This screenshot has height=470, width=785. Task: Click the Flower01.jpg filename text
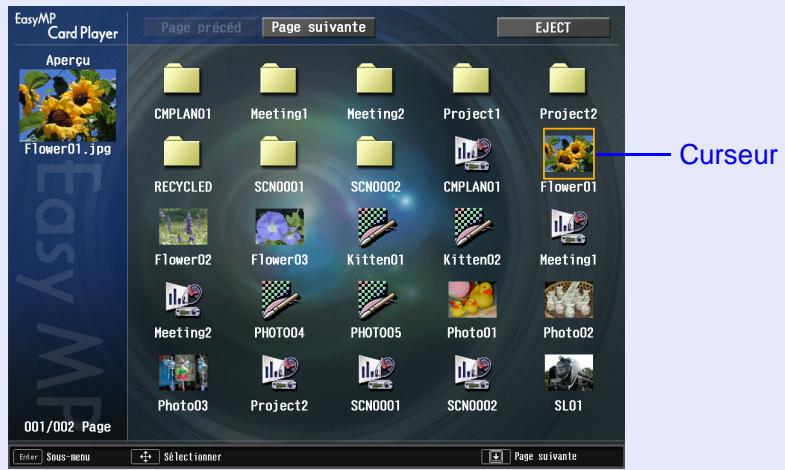click(x=68, y=149)
